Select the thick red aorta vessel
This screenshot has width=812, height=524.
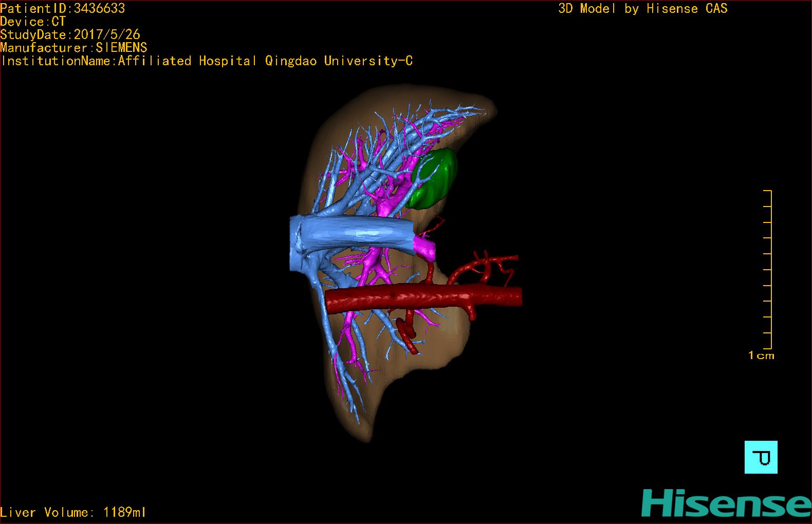424,299
